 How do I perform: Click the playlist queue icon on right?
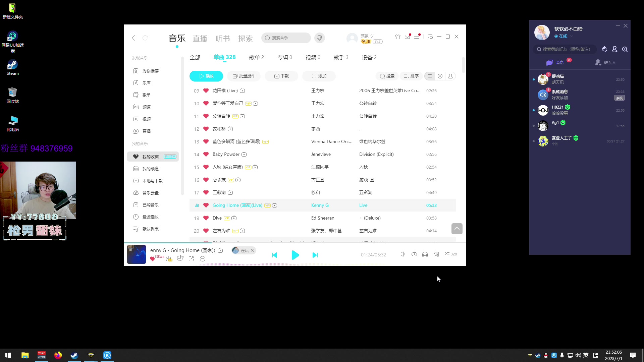coord(448,254)
